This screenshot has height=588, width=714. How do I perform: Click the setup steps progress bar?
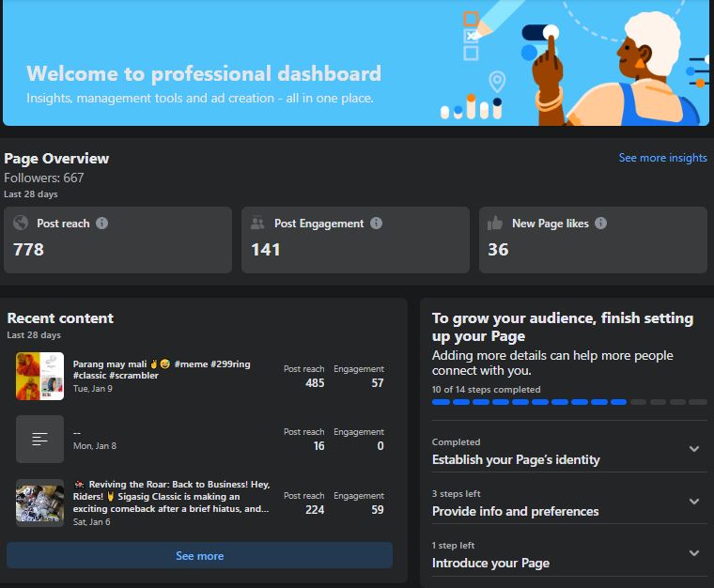[569, 402]
